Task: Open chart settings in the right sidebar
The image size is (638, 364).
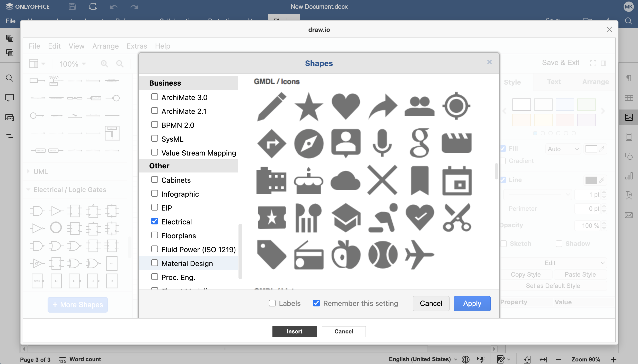Action: pyautogui.click(x=629, y=176)
